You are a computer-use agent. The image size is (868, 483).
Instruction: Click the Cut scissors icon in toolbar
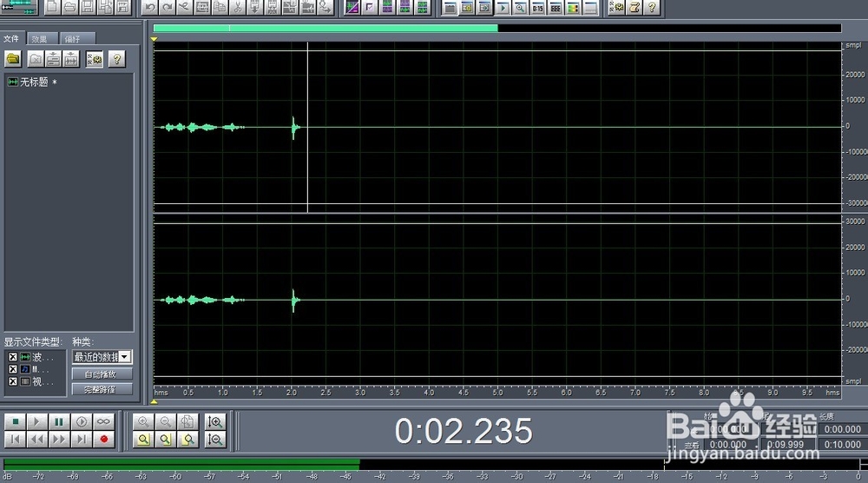(238, 7)
